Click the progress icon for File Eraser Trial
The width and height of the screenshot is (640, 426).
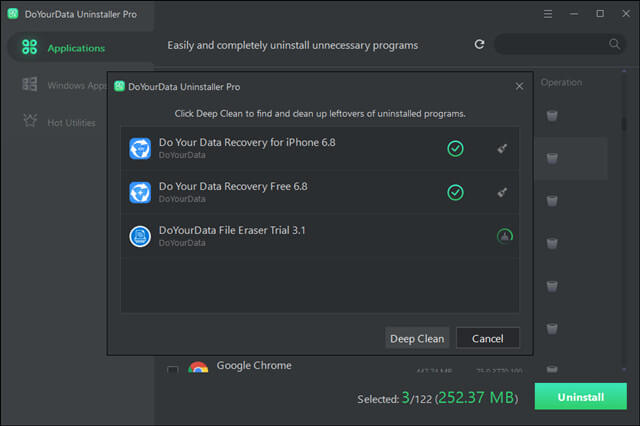coord(505,236)
